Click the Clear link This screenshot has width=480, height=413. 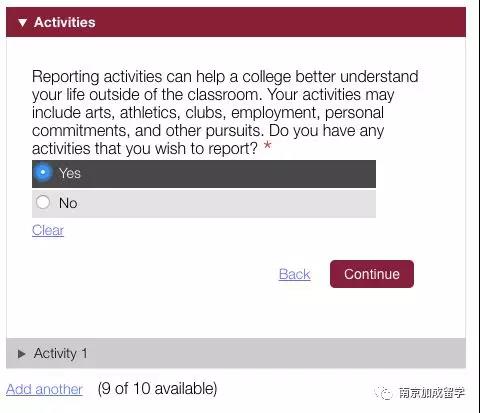click(x=48, y=230)
